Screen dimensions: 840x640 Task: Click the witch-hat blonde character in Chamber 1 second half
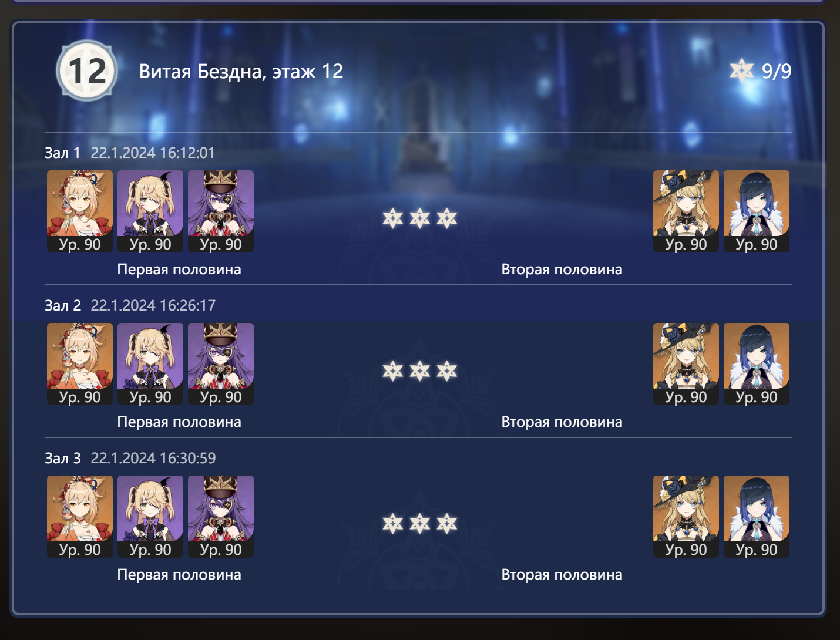point(686,211)
